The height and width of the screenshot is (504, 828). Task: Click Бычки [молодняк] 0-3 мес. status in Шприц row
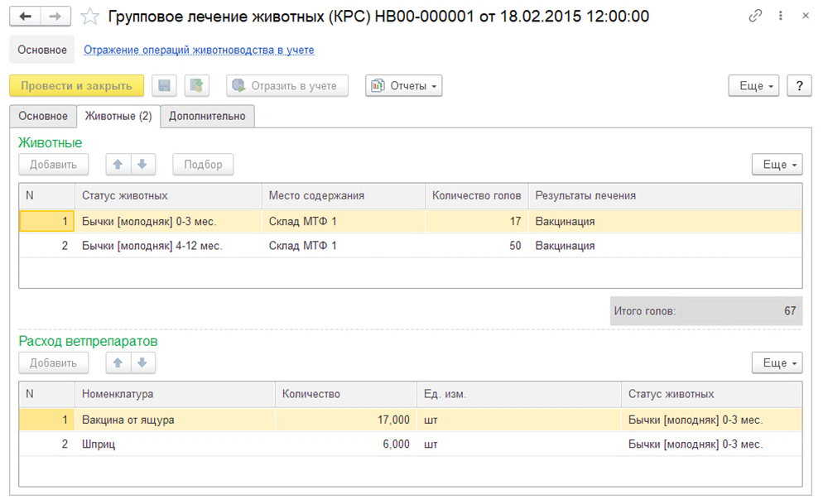click(711, 444)
